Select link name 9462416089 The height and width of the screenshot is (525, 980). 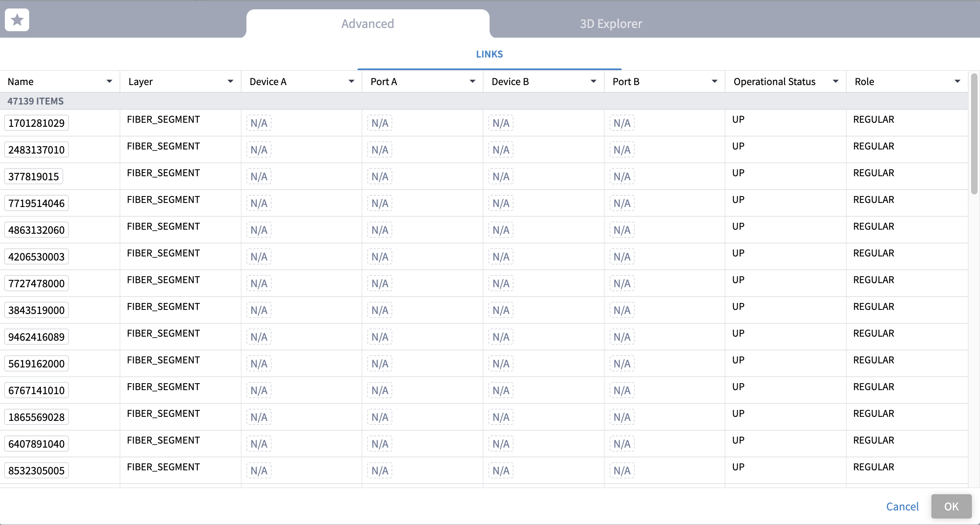[36, 337]
